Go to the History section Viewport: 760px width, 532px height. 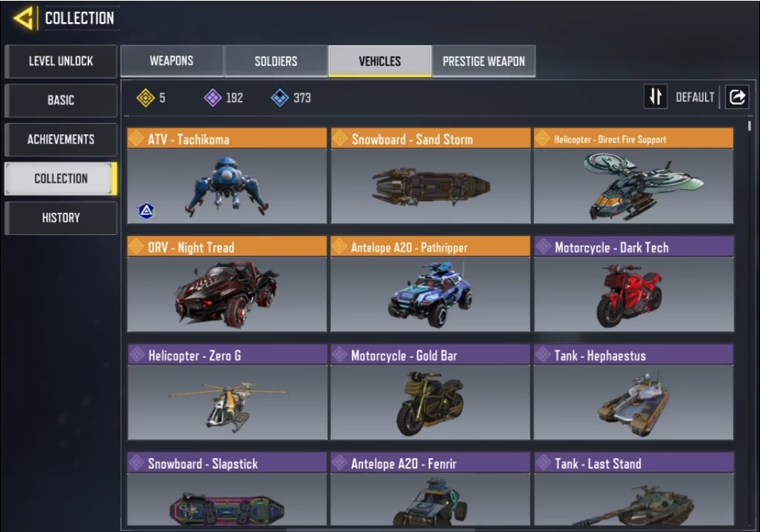[61, 218]
